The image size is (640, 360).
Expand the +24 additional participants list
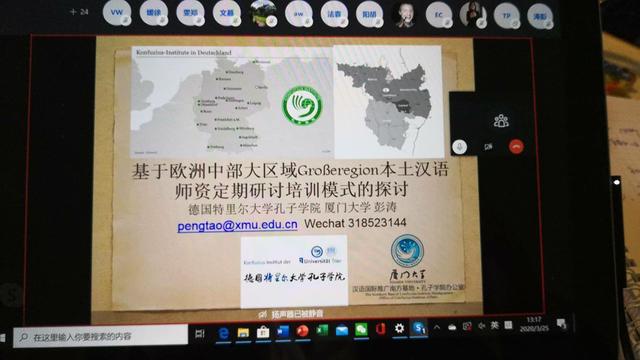79,12
